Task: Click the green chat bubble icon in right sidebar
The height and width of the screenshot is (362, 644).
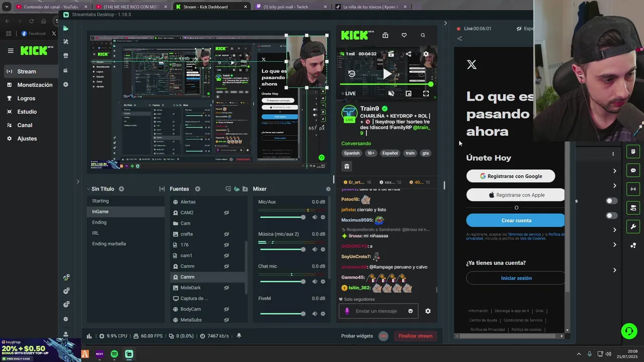Action: click(633, 170)
